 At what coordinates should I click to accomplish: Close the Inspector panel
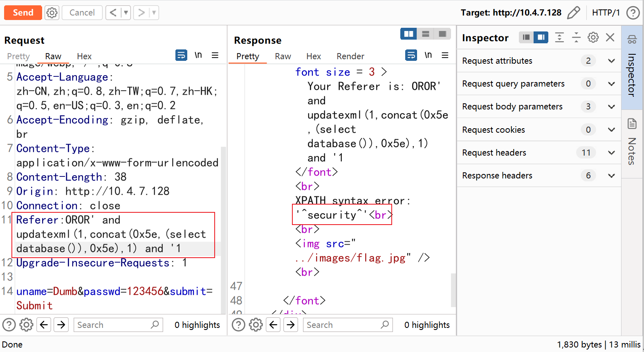pyautogui.click(x=610, y=38)
